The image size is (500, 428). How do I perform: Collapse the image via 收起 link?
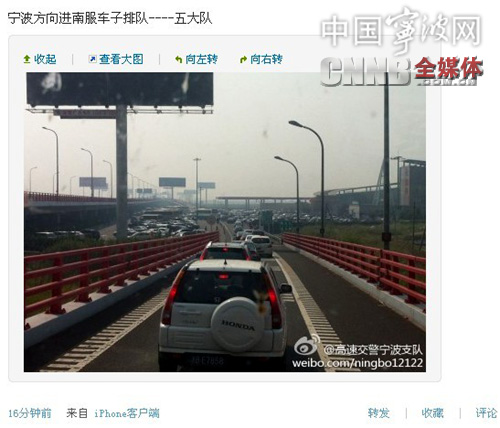pyautogui.click(x=45, y=59)
